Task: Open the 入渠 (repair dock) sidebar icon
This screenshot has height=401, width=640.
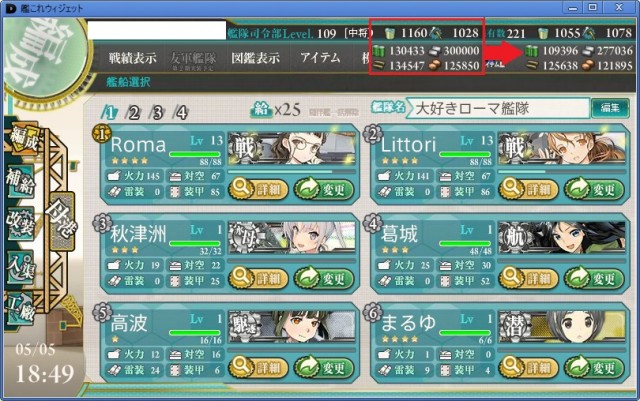Action: coord(21,266)
